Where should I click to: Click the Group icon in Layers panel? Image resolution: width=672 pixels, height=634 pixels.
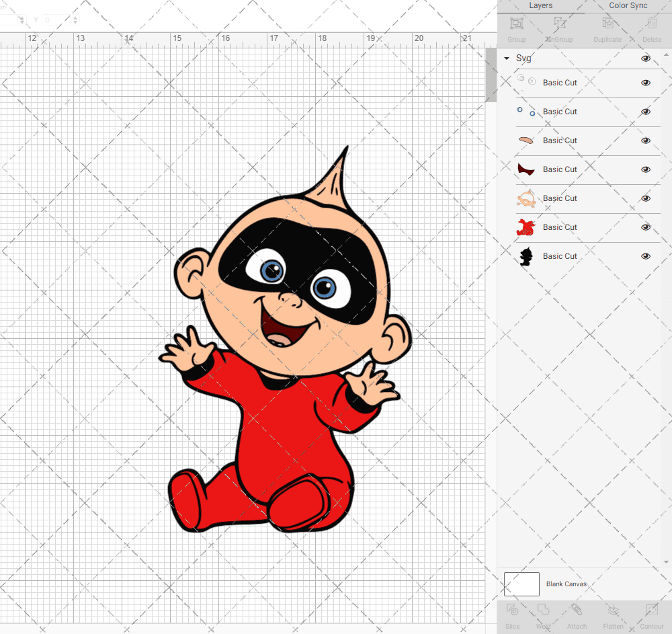tap(516, 23)
